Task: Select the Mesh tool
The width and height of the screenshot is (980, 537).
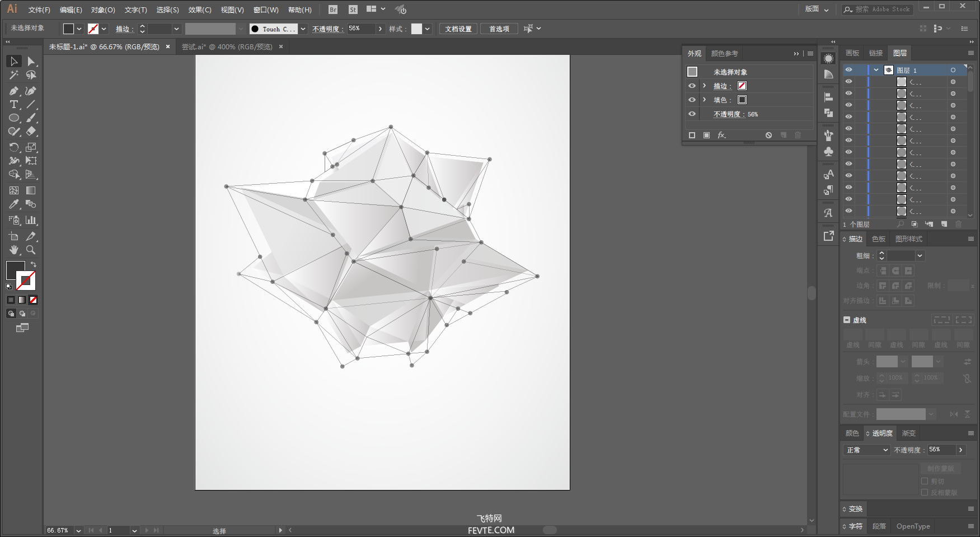Action: pyautogui.click(x=14, y=191)
